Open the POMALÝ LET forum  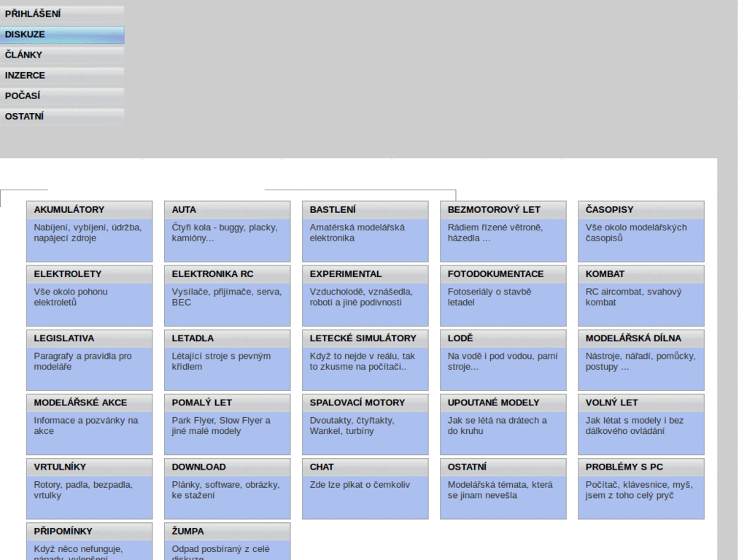coord(201,402)
